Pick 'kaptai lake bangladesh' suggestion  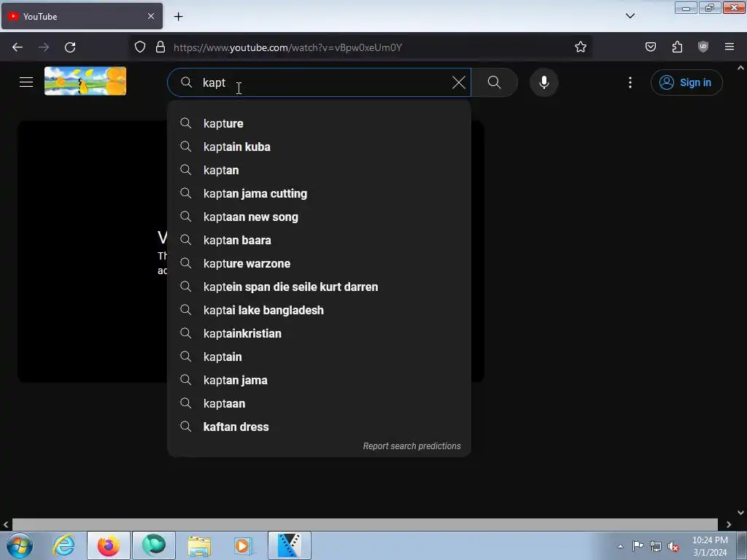[320, 310]
